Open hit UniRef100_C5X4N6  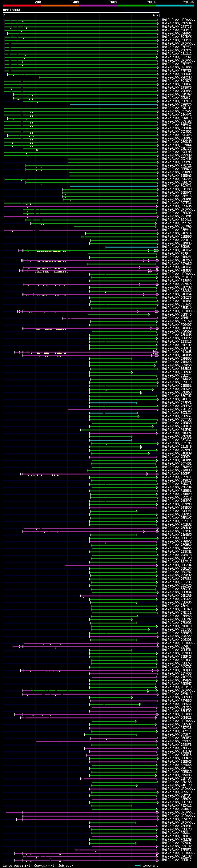tap(177, 159)
